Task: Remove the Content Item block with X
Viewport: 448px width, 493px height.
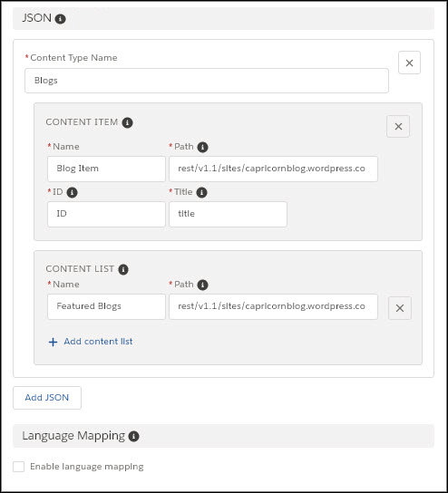Action: [x=398, y=126]
